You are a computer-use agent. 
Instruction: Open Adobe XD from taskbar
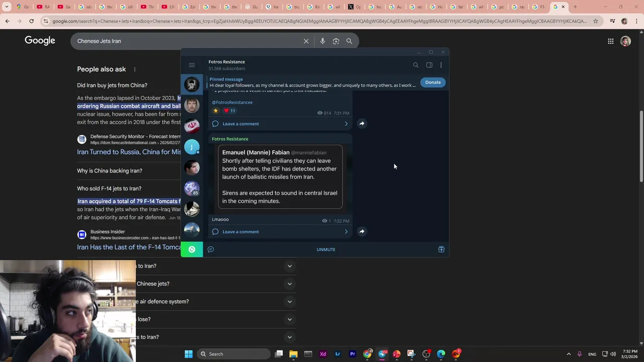pyautogui.click(x=323, y=354)
